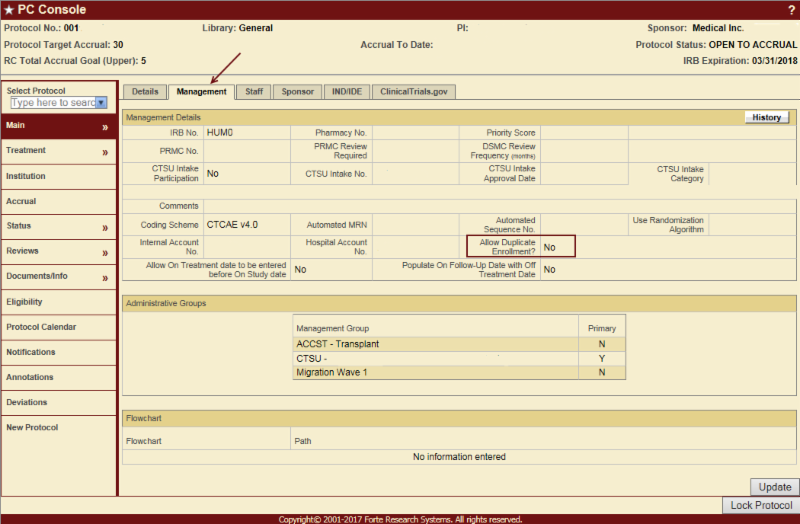This screenshot has width=800, height=524.
Task: Open Eligibility in the sidebar
Action: pyautogui.click(x=24, y=302)
